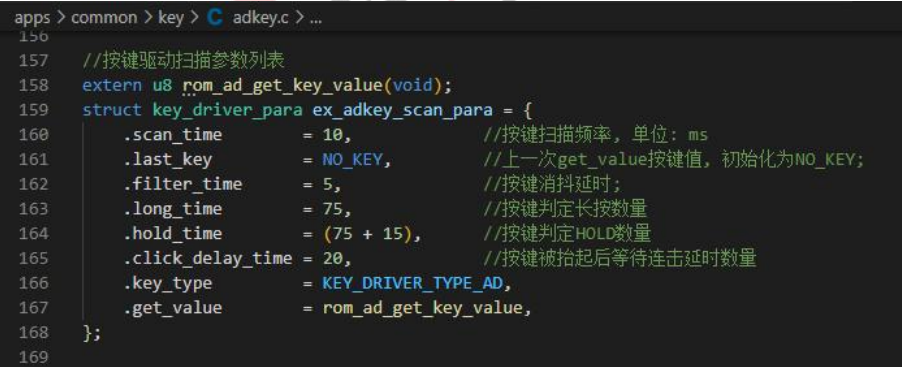The width and height of the screenshot is (902, 367).
Task: Click the comment '//按键扫描频率, 单位: ms'
Action: point(595,135)
